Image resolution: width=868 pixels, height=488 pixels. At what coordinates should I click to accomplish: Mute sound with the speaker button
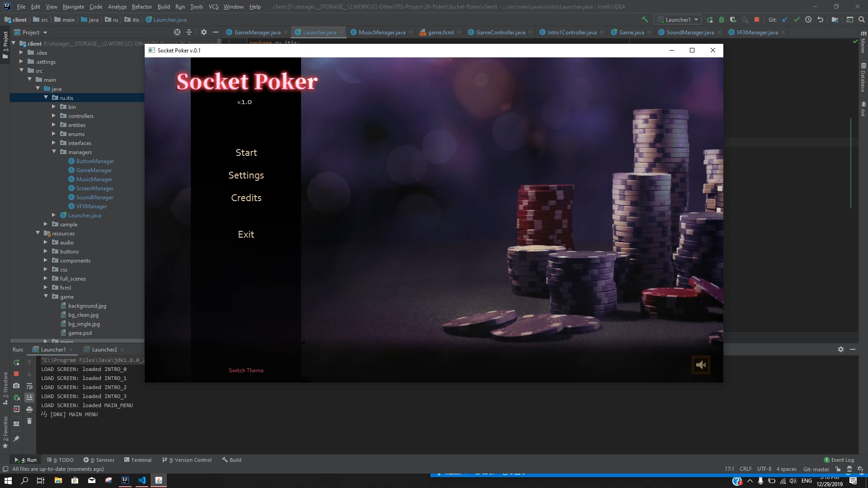click(x=701, y=365)
